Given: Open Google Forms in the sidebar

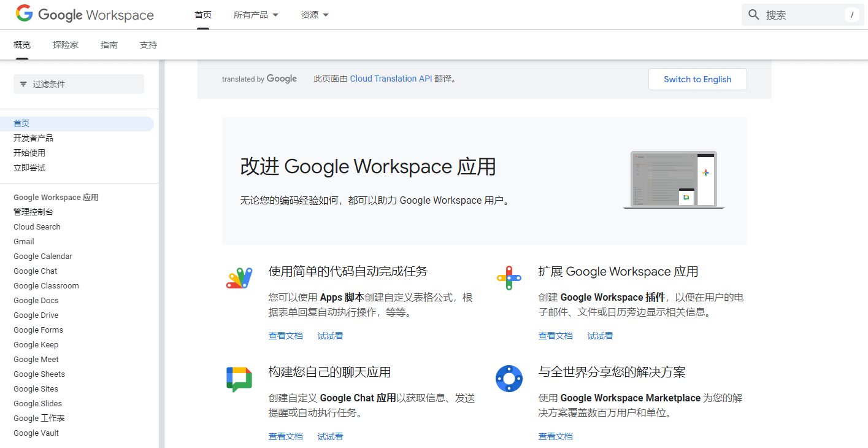Looking at the screenshot, I should tap(38, 330).
